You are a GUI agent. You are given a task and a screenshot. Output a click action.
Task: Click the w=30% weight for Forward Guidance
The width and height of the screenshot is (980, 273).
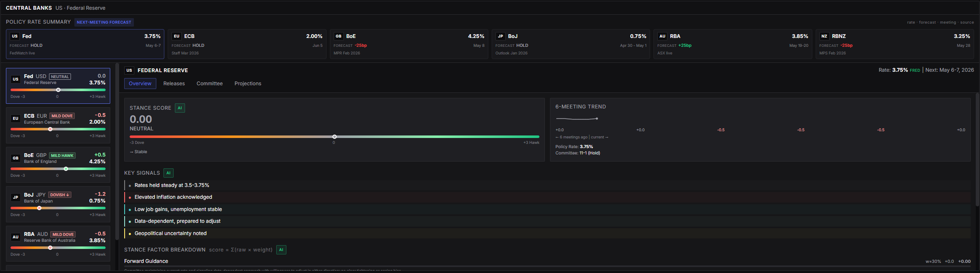pos(933,262)
